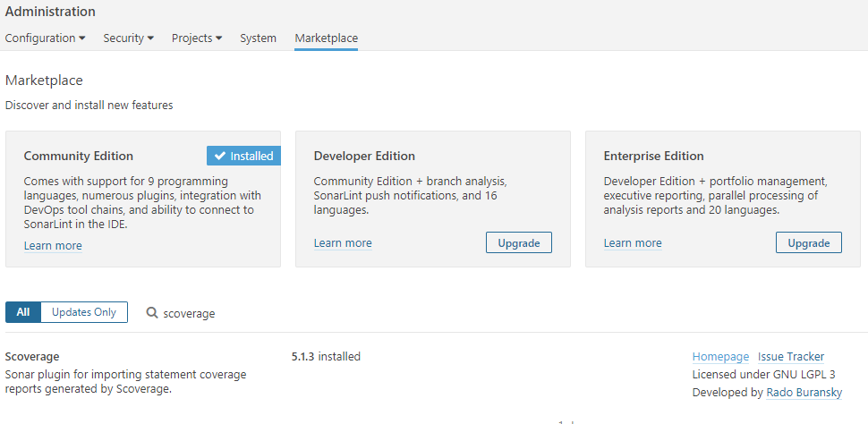Click the 5.1.3 installed version text
868x424 pixels.
(326, 357)
